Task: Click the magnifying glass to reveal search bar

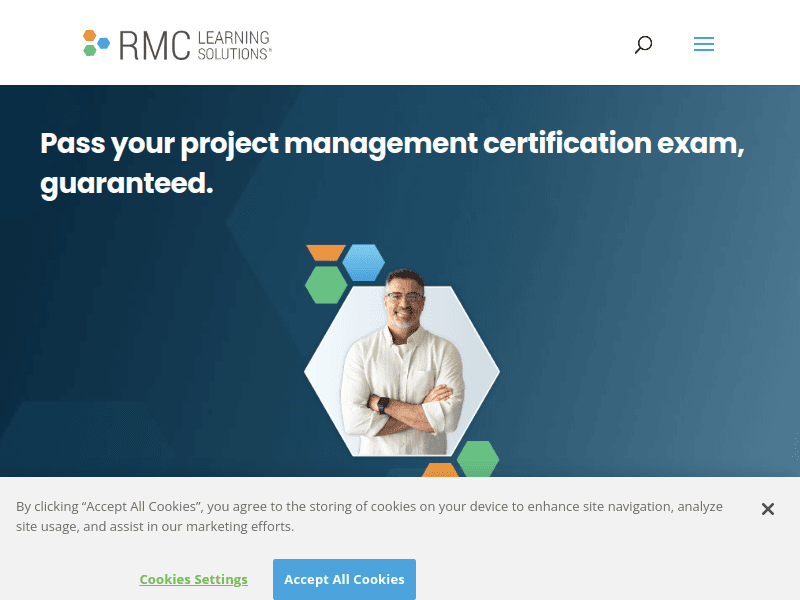Action: pos(643,44)
